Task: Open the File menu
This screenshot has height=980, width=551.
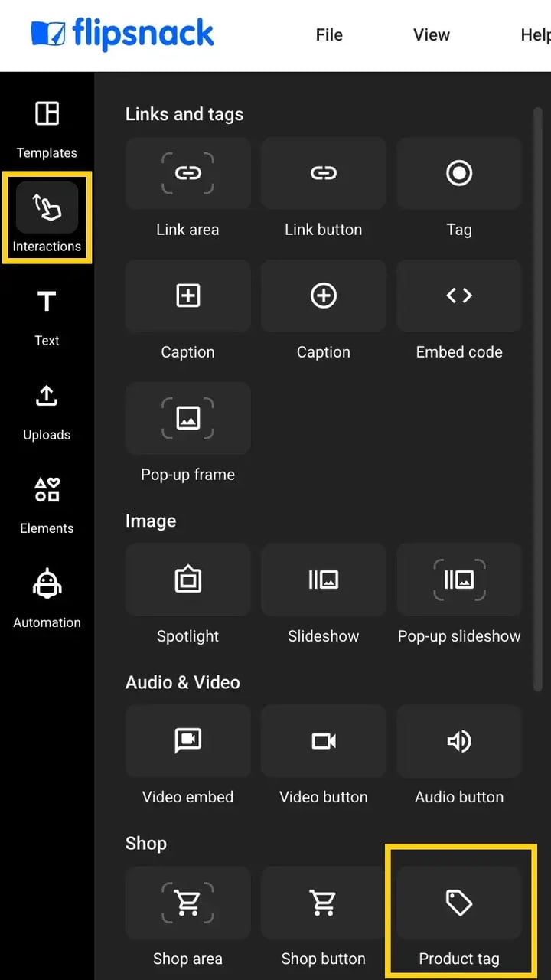Action: point(329,35)
